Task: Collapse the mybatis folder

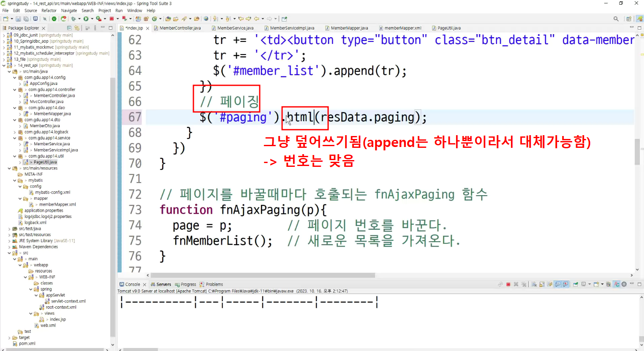Action: tap(14, 180)
